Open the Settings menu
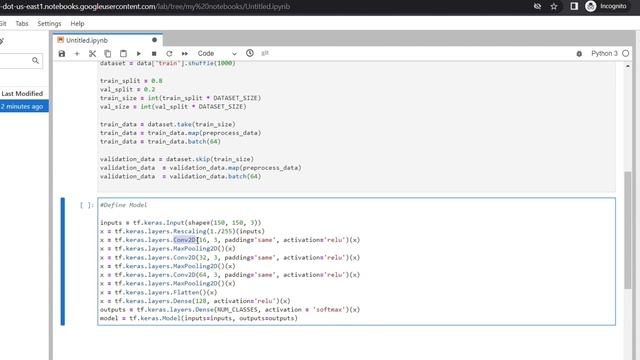Screen dimensions: 640x360 [x=49, y=24]
